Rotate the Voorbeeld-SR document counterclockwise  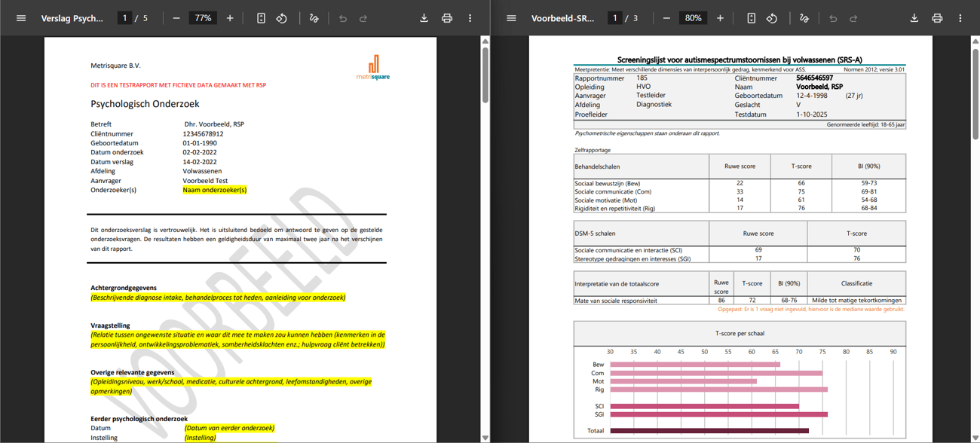point(771,18)
